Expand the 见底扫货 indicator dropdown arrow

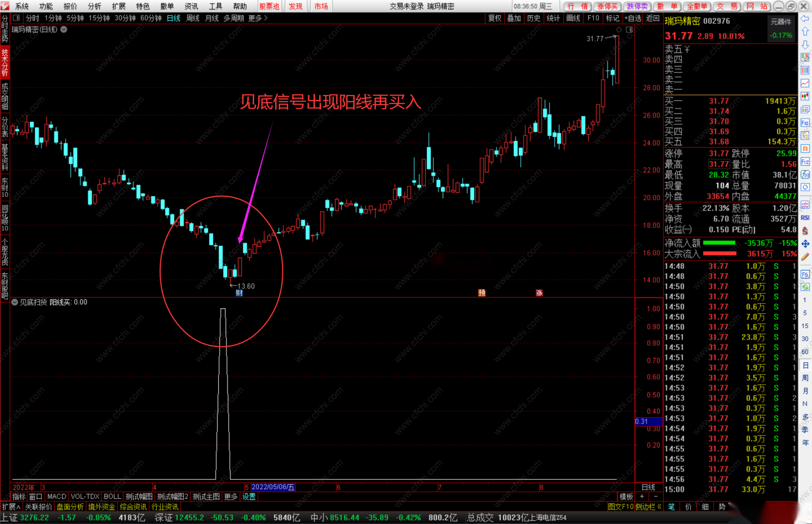click(x=15, y=302)
